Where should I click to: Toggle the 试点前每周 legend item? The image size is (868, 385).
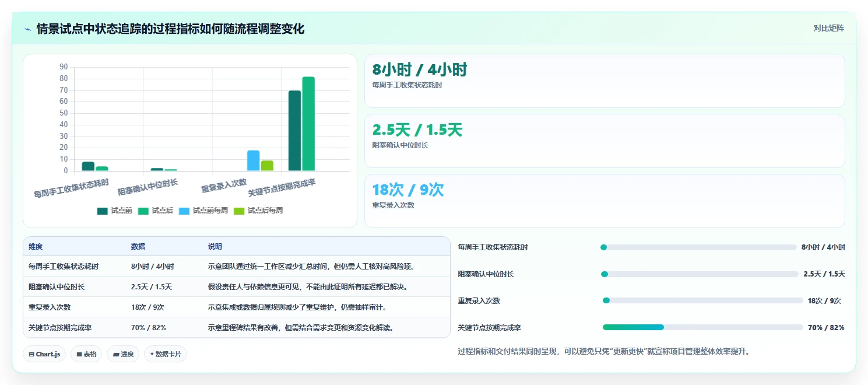(203, 211)
